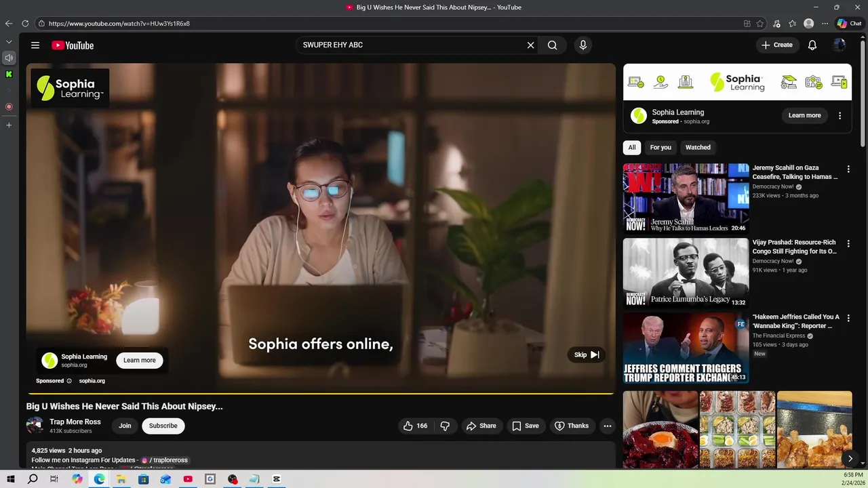Screen dimensions: 868x488
Task: Dislike the video with thumbs down
Action: 446,426
